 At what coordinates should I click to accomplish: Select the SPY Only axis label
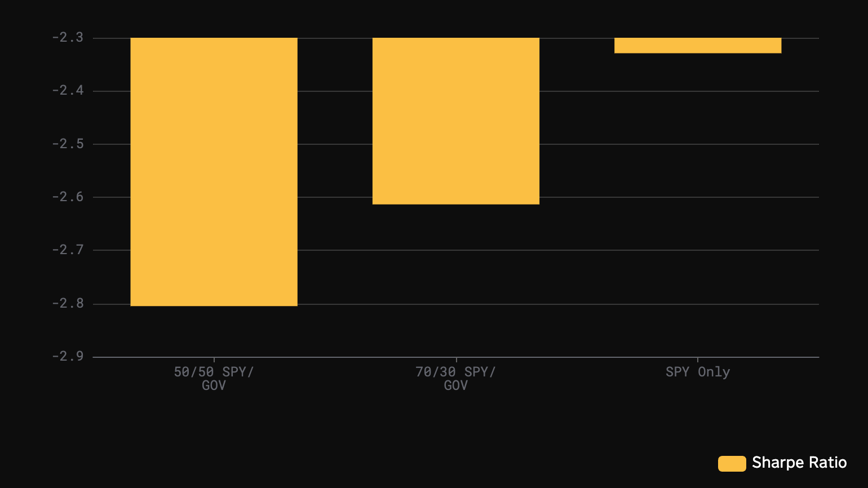coord(697,372)
